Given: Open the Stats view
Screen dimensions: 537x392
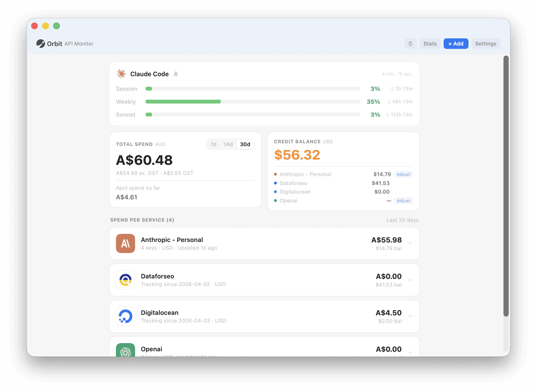Looking at the screenshot, I should coord(430,43).
